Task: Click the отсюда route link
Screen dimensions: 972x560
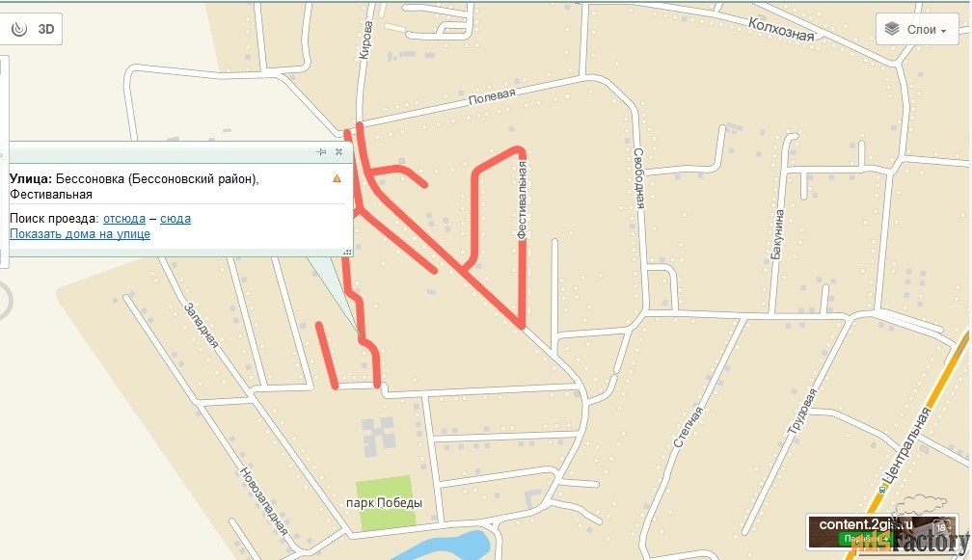Action: (124, 218)
